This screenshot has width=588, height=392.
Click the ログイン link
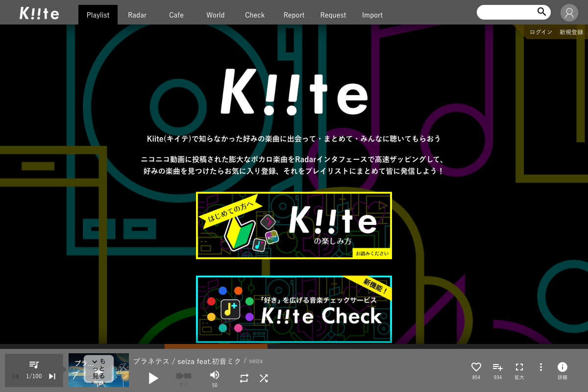pyautogui.click(x=541, y=32)
